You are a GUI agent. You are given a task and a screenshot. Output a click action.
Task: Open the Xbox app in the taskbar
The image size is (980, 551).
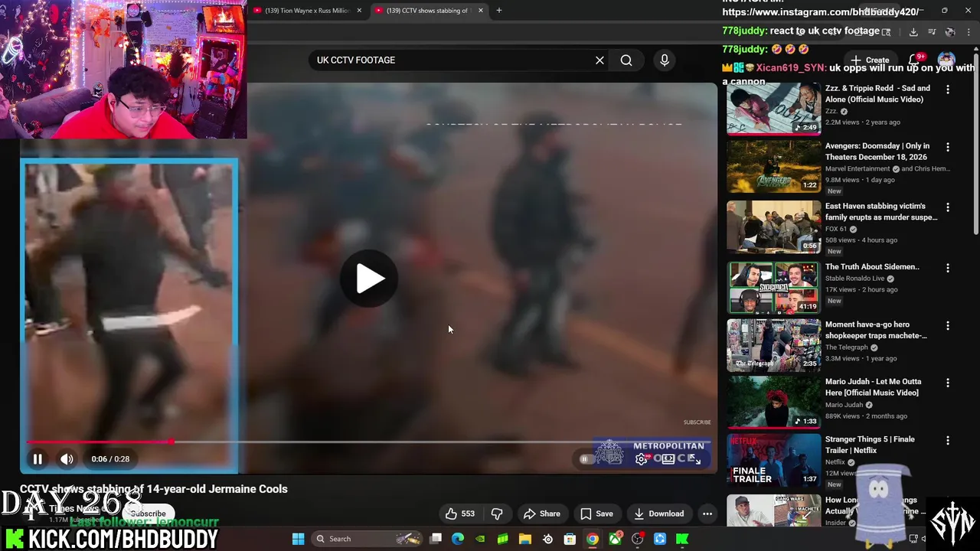click(x=615, y=539)
